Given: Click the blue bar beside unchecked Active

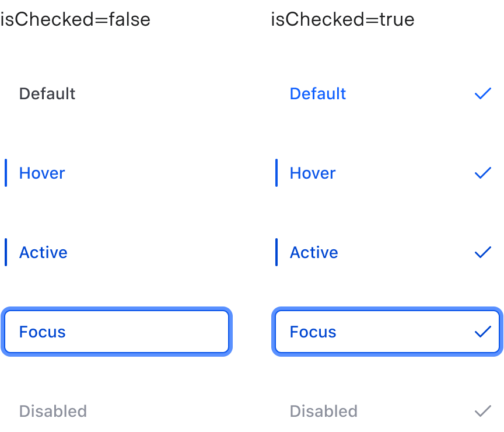Looking at the screenshot, I should tap(6, 252).
